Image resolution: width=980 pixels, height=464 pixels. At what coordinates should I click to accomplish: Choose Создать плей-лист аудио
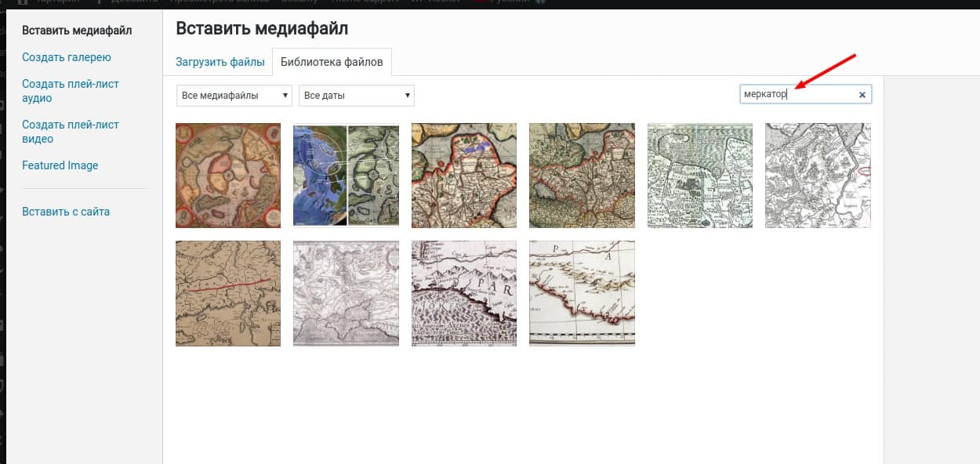pos(71,91)
